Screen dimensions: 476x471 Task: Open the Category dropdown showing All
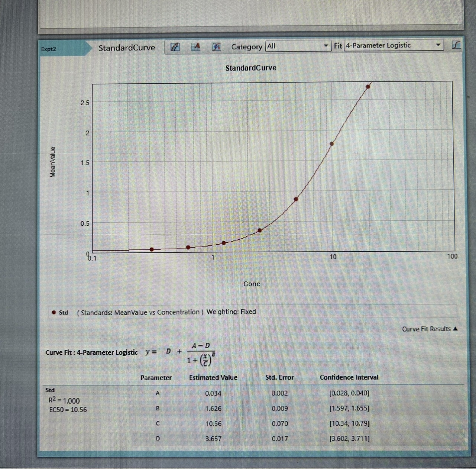[298, 46]
